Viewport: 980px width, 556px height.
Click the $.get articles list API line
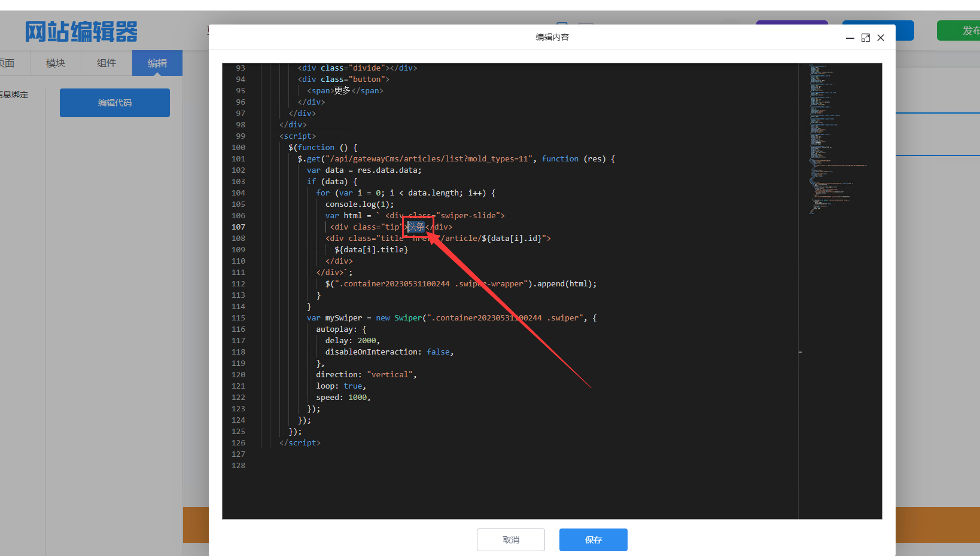point(456,159)
